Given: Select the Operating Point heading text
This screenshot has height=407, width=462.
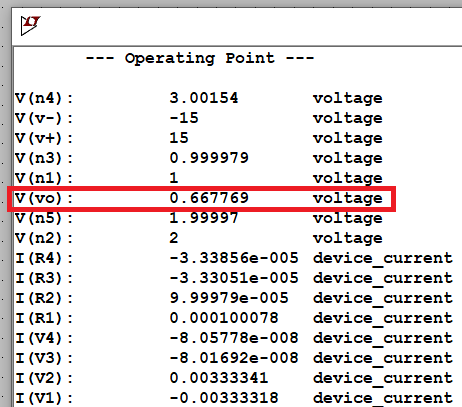Looking at the screenshot, I should pyautogui.click(x=200, y=58).
